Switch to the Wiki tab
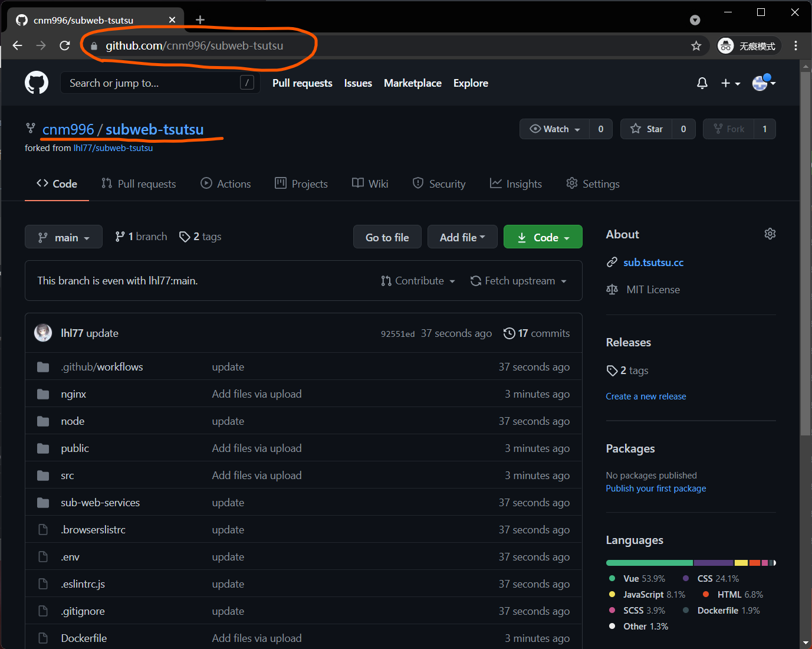The width and height of the screenshot is (812, 649). [370, 183]
